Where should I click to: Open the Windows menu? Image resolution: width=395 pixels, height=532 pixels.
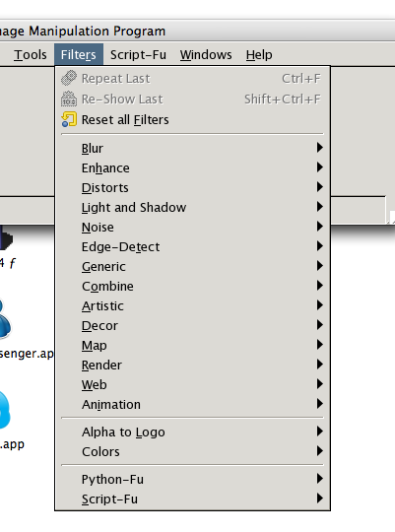(x=206, y=54)
